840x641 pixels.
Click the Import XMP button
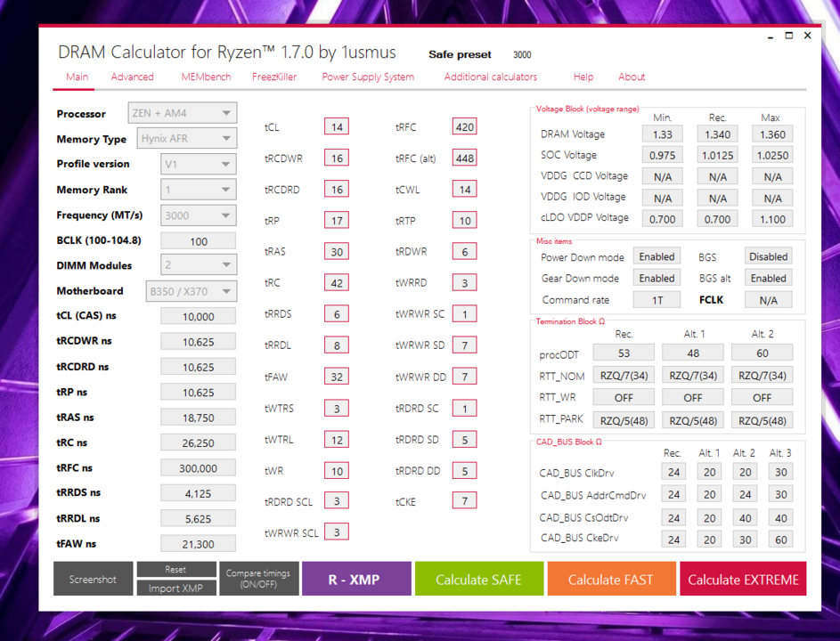[175, 588]
